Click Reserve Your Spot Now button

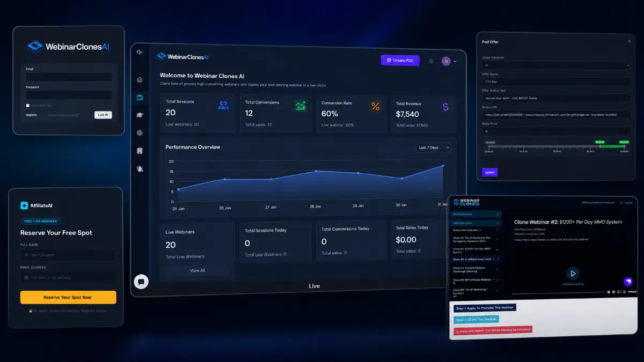click(68, 297)
